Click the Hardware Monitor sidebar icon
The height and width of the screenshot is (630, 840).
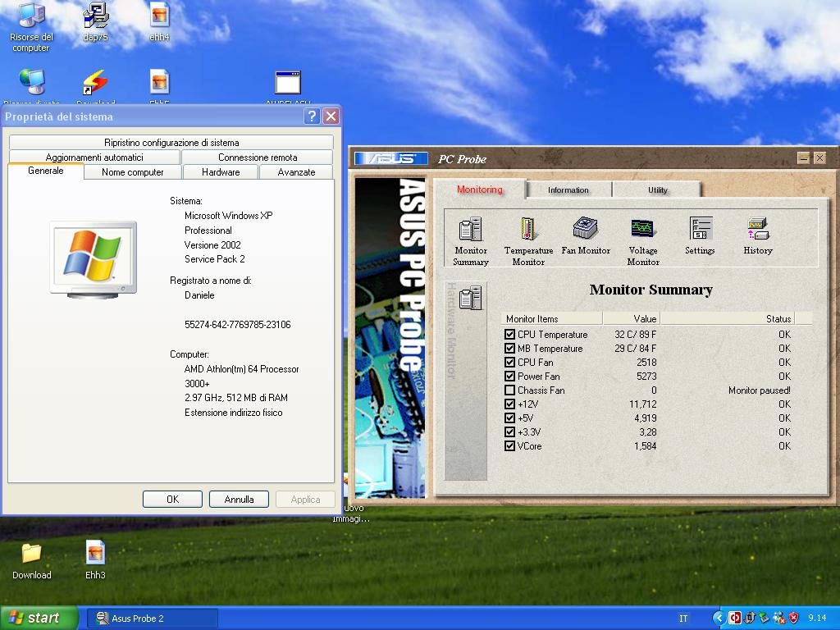[x=470, y=298]
